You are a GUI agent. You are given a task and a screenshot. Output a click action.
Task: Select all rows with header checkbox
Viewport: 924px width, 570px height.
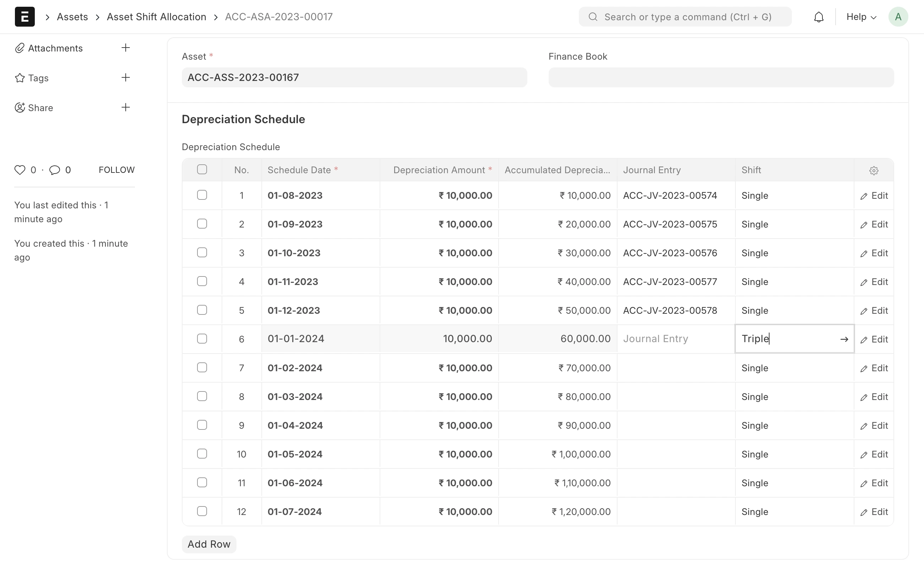pyautogui.click(x=202, y=170)
